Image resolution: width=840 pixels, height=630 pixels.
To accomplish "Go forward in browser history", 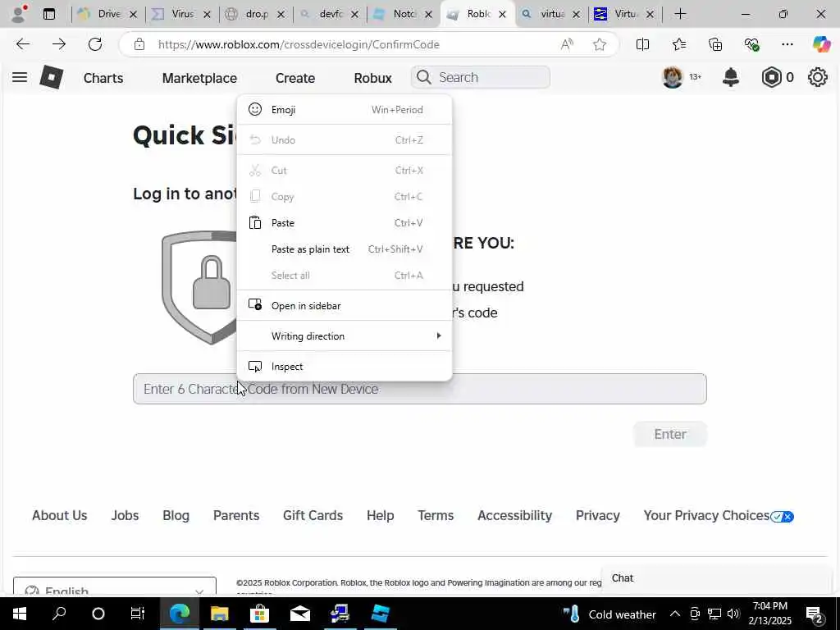I will [x=59, y=44].
